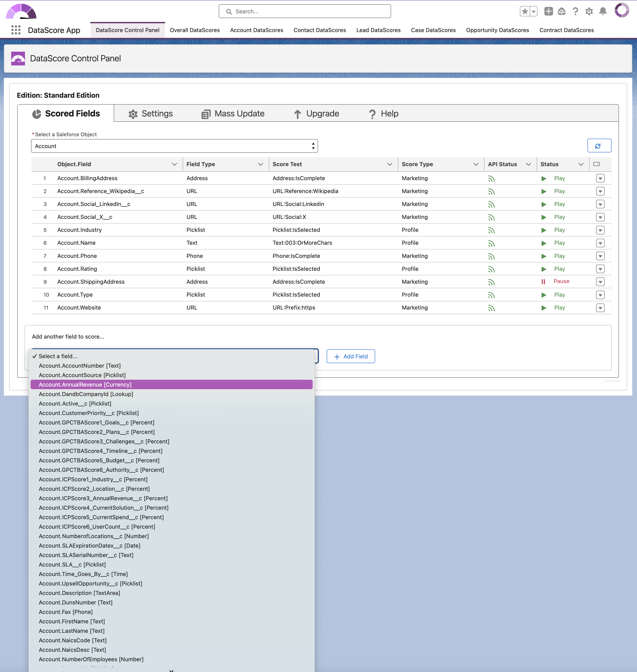Click the DataScore Control Panel header icon
637x672 pixels.
click(x=18, y=58)
